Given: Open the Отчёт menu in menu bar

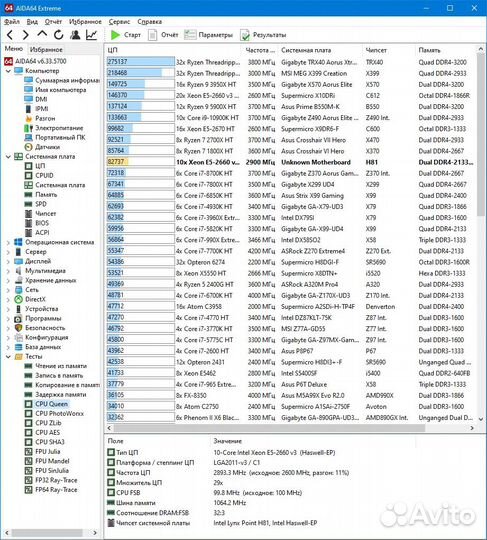Looking at the screenshot, I should tap(53, 22).
